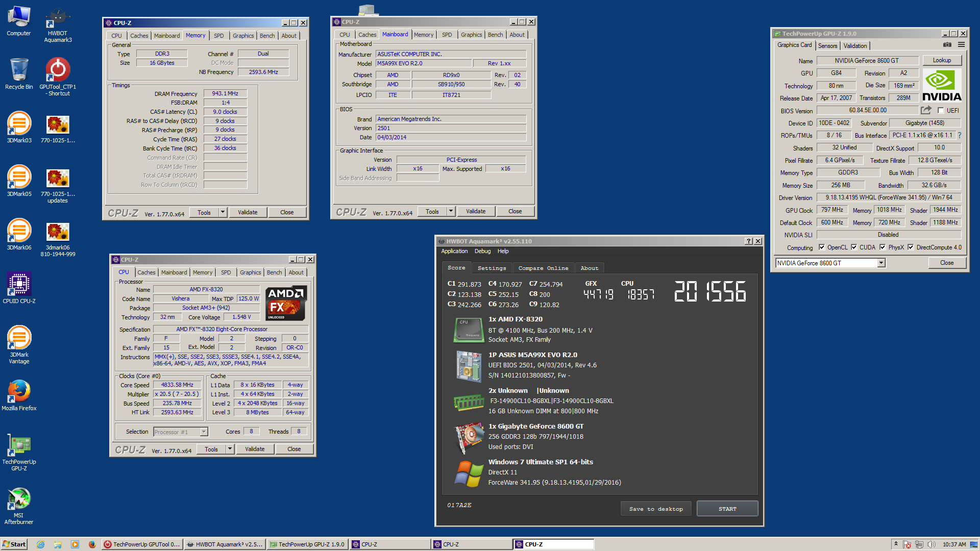Expand Tools dropdown arrow in CPU-Z Mainboard window
Viewport: 980px width, 551px height.
point(451,211)
